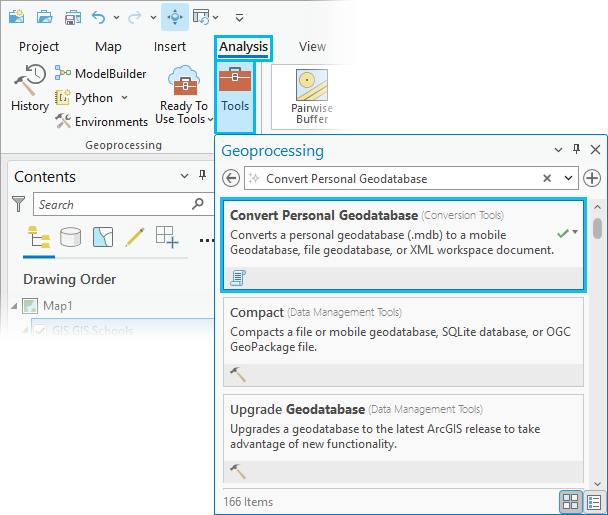Toggle GIS.GIS.Schools layer visibility checkbox
The image size is (608, 515).
[x=40, y=330]
